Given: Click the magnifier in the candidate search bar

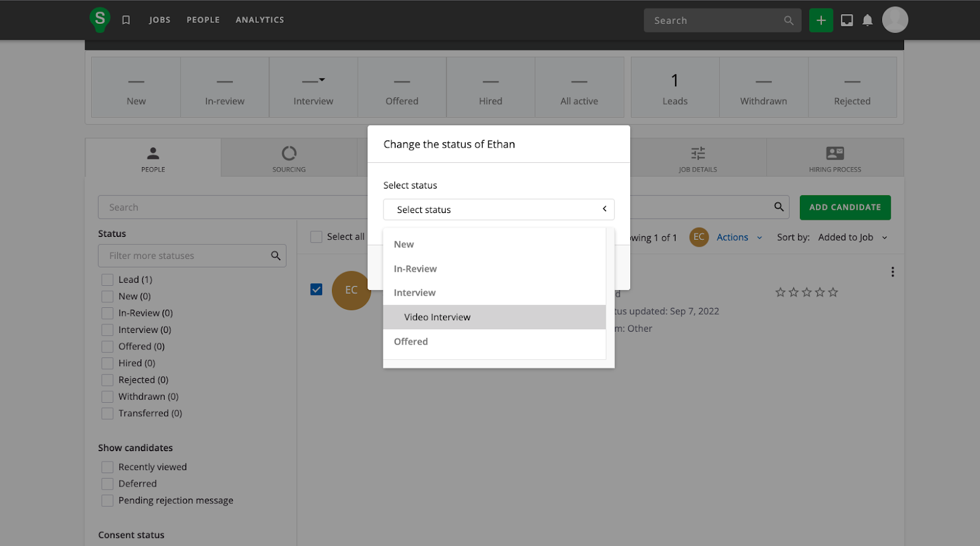Looking at the screenshot, I should [x=778, y=207].
